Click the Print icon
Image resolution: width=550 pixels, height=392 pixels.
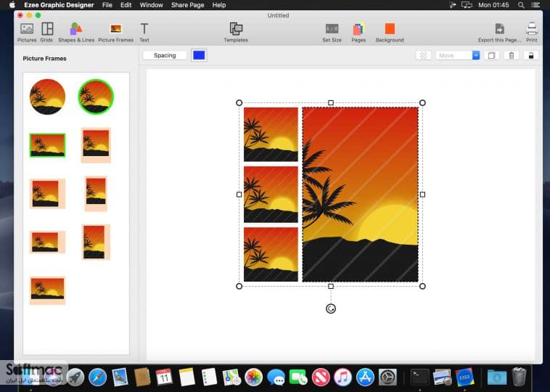(532, 33)
